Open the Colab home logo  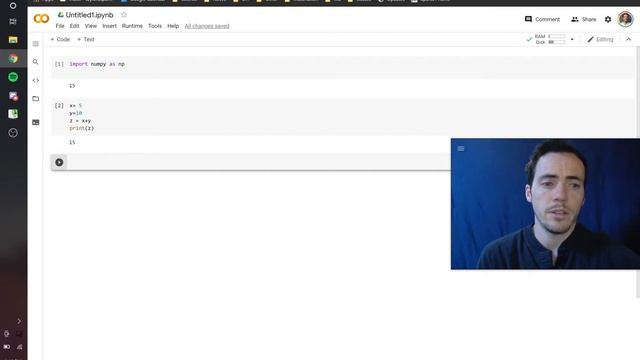click(41, 19)
